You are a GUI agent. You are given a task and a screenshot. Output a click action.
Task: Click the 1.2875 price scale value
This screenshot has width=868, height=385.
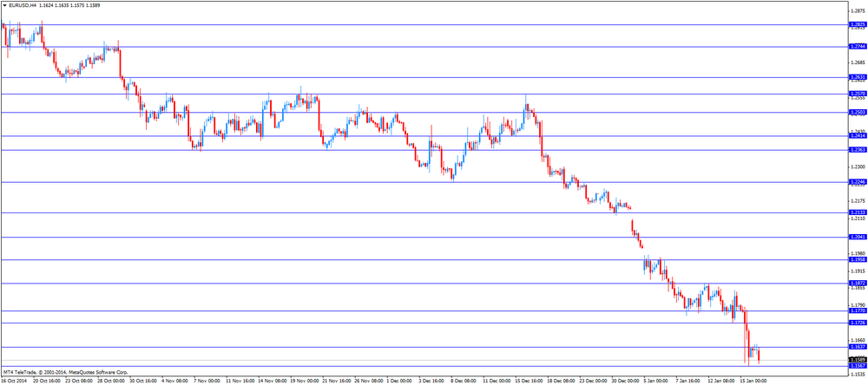pyautogui.click(x=858, y=10)
